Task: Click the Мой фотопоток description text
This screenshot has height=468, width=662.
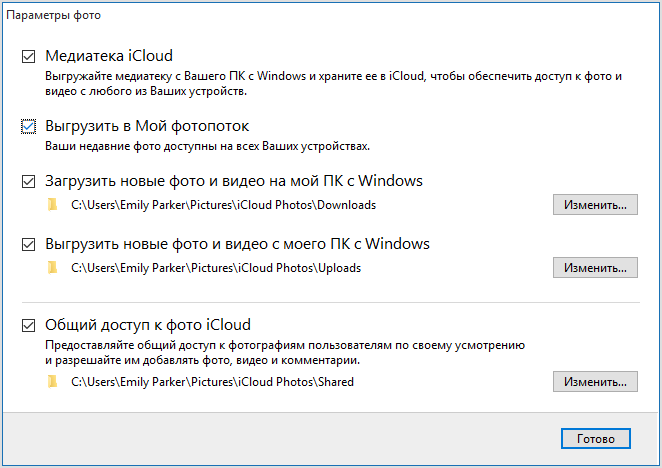Action: point(208,146)
